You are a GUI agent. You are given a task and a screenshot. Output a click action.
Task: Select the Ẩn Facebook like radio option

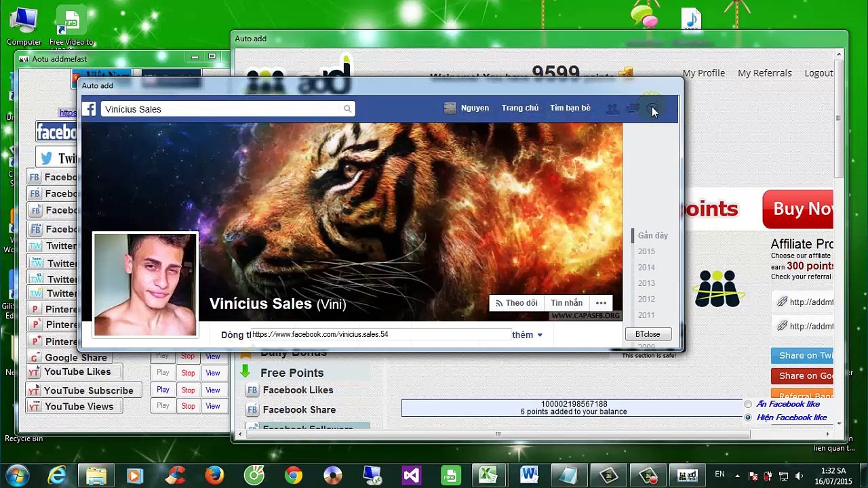tap(748, 405)
